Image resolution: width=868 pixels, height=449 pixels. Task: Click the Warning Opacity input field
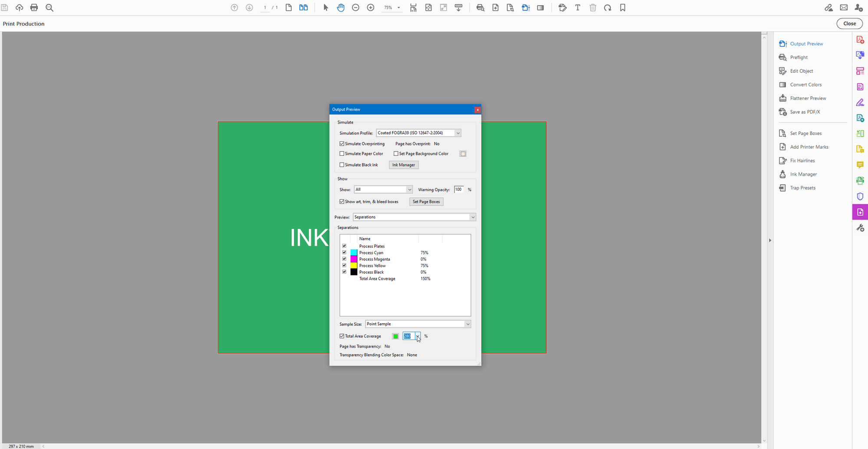[459, 190]
